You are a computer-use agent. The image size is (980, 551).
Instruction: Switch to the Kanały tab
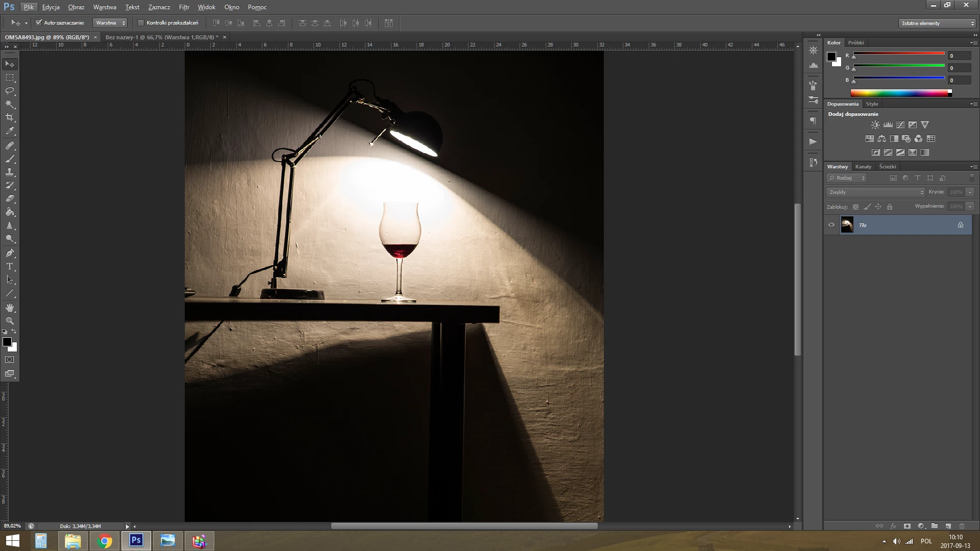[863, 167]
